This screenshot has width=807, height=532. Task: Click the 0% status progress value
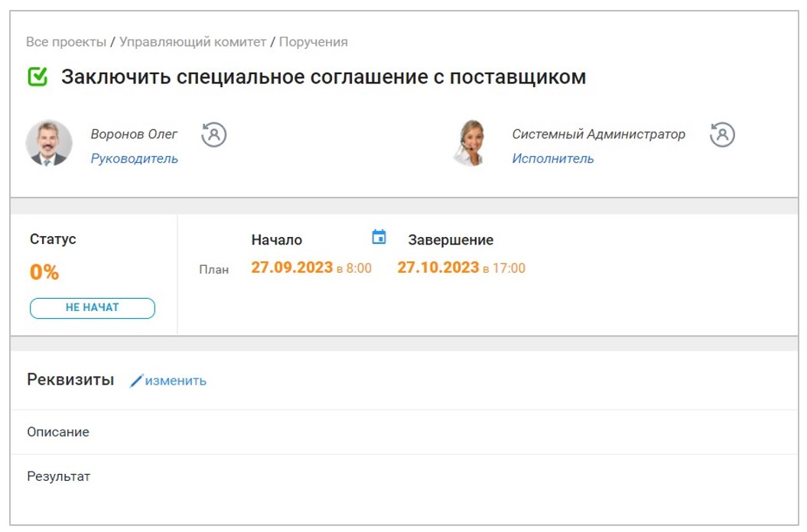coord(44,272)
